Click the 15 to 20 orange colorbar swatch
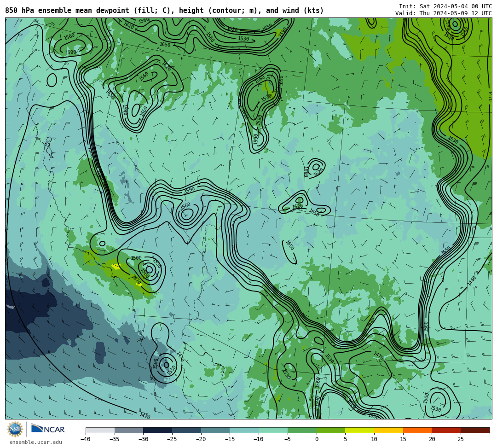This screenshot has width=497, height=448. click(417, 430)
